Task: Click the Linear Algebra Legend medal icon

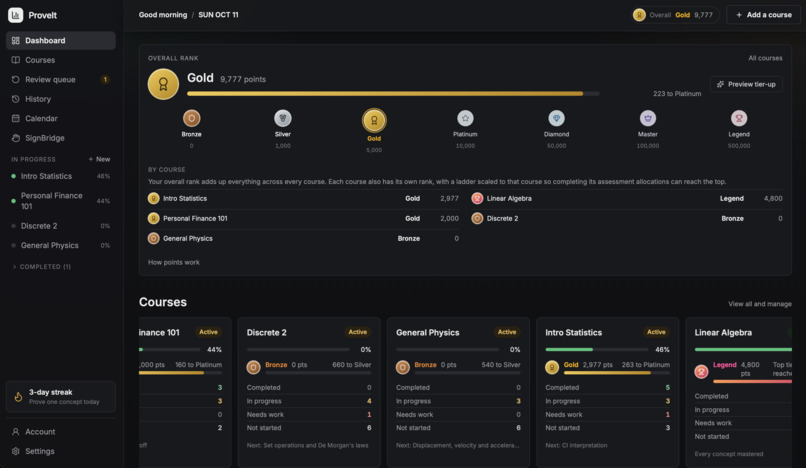Action: 477,199
